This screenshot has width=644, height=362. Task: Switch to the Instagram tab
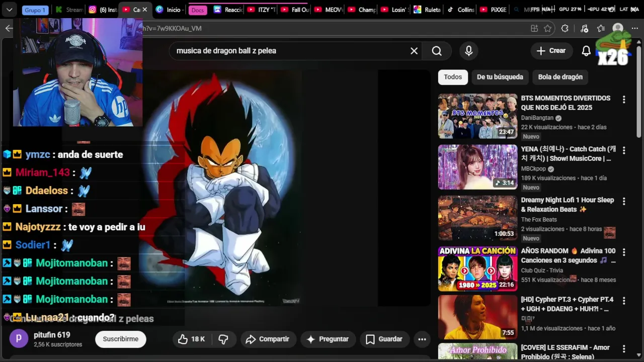click(x=103, y=10)
